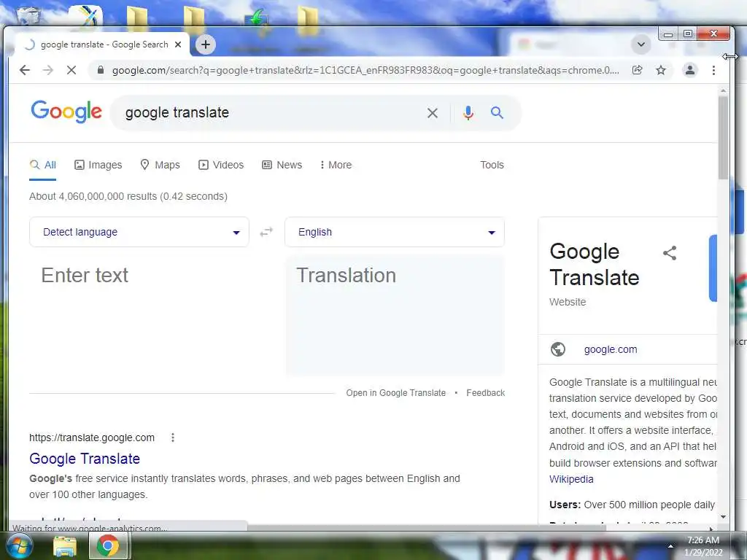Select the All results tab
The height and width of the screenshot is (560, 747).
43,165
